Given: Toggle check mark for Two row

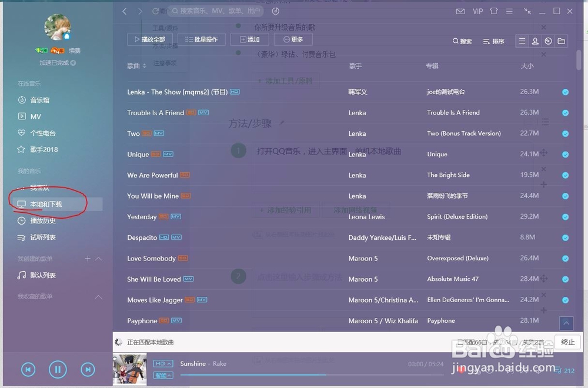Looking at the screenshot, I should pos(565,134).
